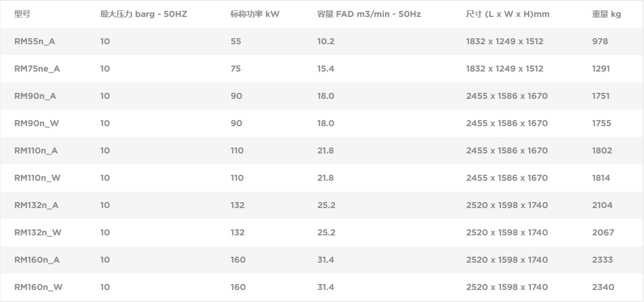Select the RM132n_A model cell
Viewport: 644px width, 302px height.
coord(37,205)
